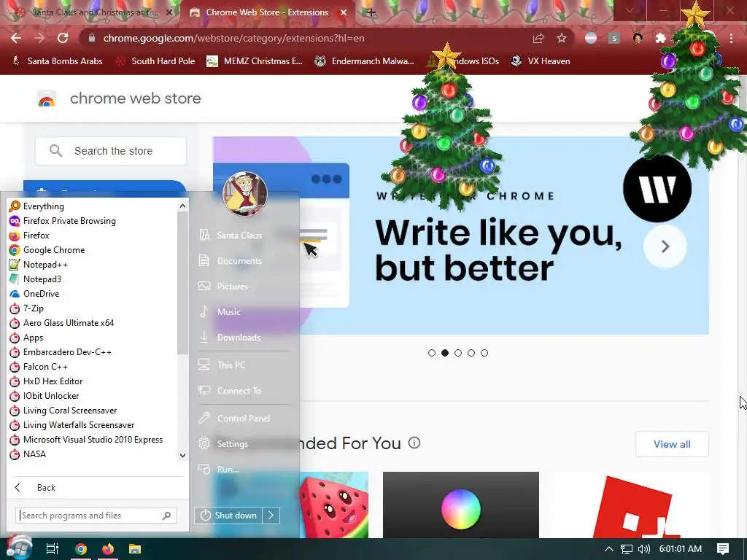Click Firefox icon on the taskbar
This screenshot has height=560, width=747.
pyautogui.click(x=108, y=549)
